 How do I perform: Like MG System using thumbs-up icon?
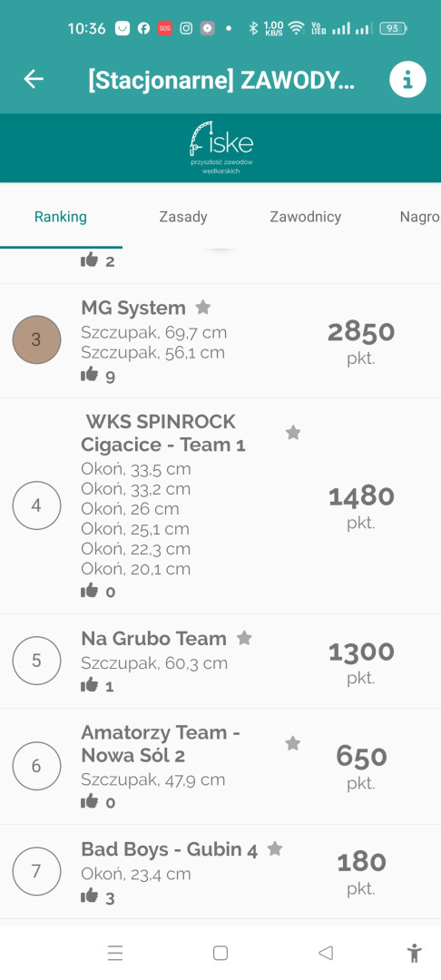[x=90, y=375]
